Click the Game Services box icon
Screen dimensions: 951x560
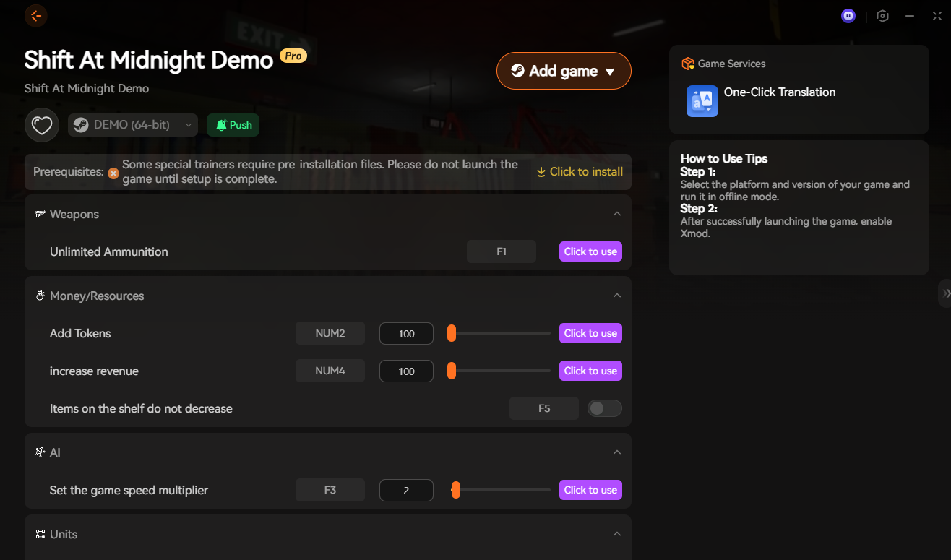[688, 64]
